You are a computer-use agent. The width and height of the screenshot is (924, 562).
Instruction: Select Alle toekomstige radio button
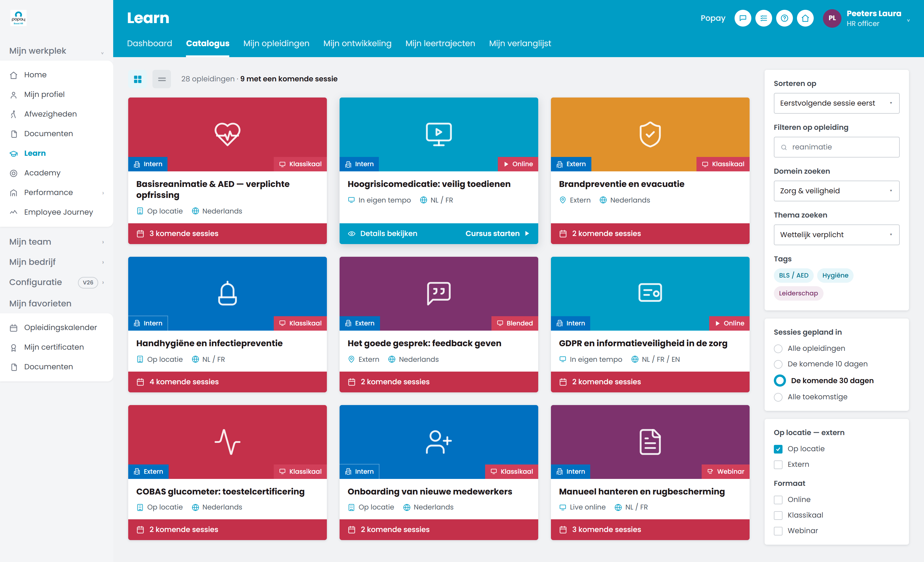(x=778, y=397)
